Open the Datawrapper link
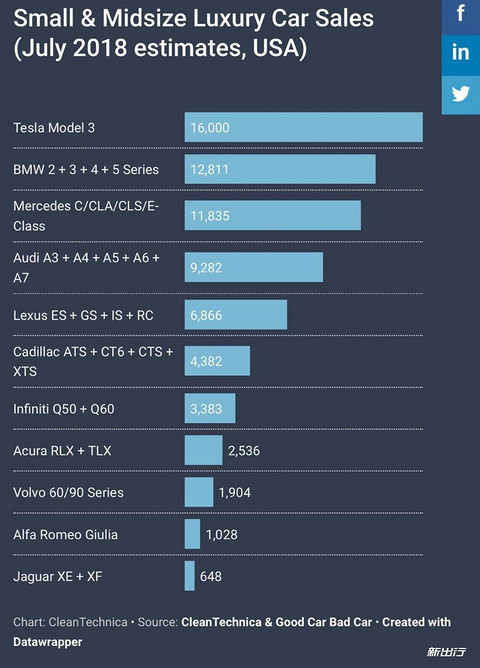Screen dimensions: 480x668 [47, 642]
